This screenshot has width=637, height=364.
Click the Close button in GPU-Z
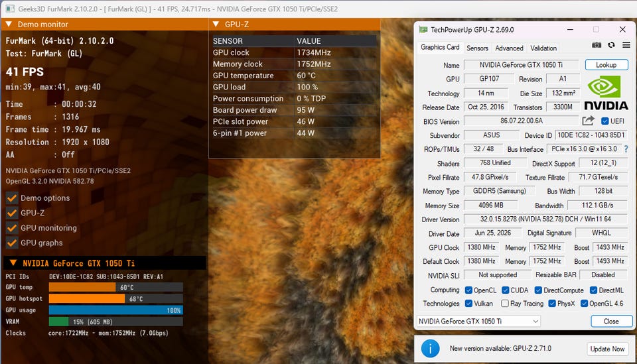(x=611, y=321)
